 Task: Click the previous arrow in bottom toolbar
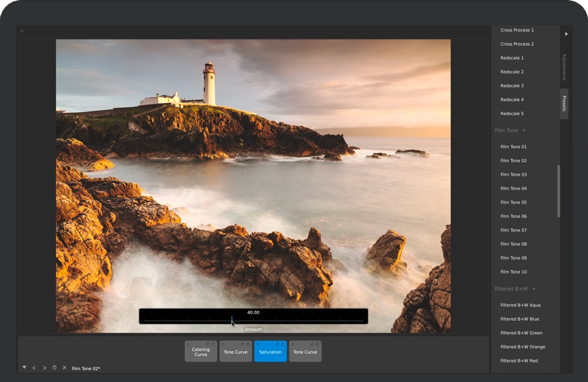pos(34,368)
